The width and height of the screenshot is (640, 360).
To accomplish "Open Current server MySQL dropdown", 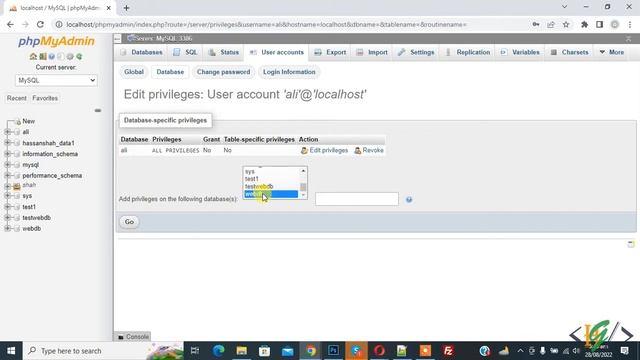I will [x=56, y=80].
